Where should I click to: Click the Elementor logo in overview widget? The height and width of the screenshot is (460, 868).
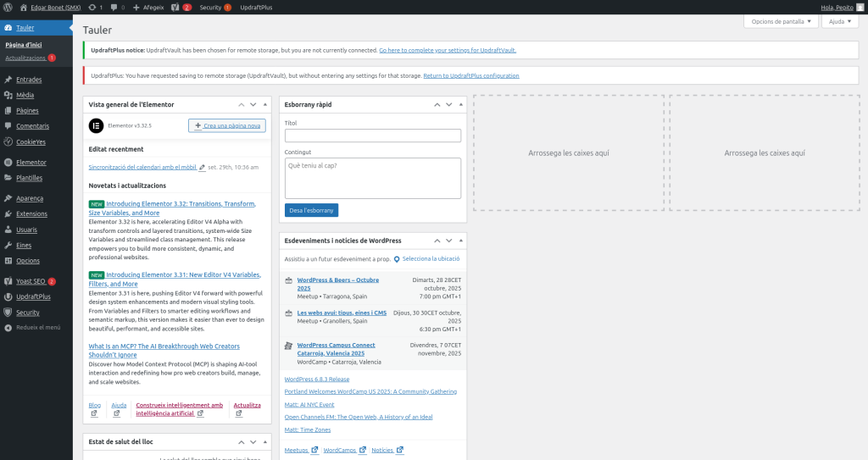(96, 125)
